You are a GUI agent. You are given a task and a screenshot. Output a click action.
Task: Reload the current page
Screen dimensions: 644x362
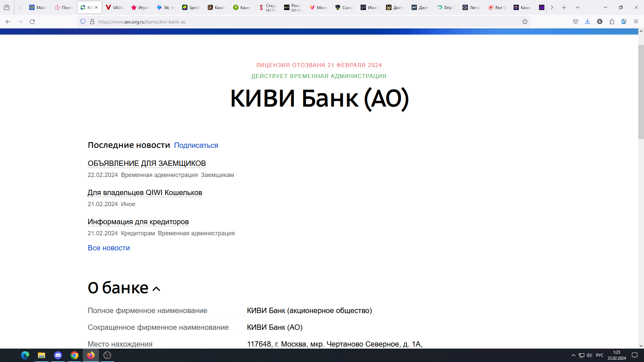(32, 22)
